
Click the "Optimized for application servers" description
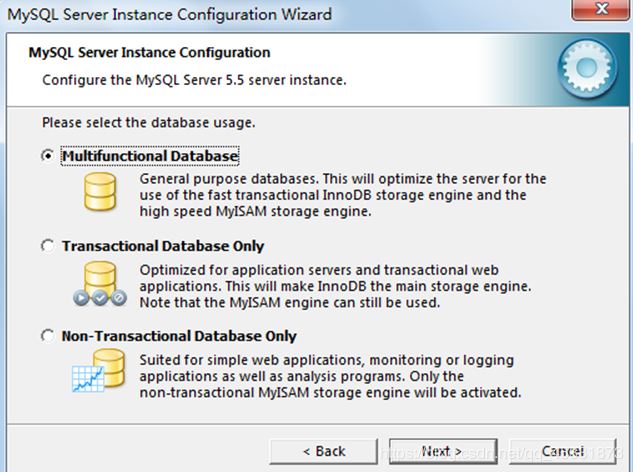(335, 287)
